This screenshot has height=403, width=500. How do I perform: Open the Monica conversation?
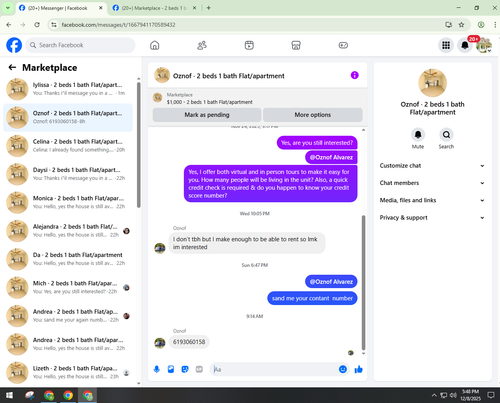[68, 202]
